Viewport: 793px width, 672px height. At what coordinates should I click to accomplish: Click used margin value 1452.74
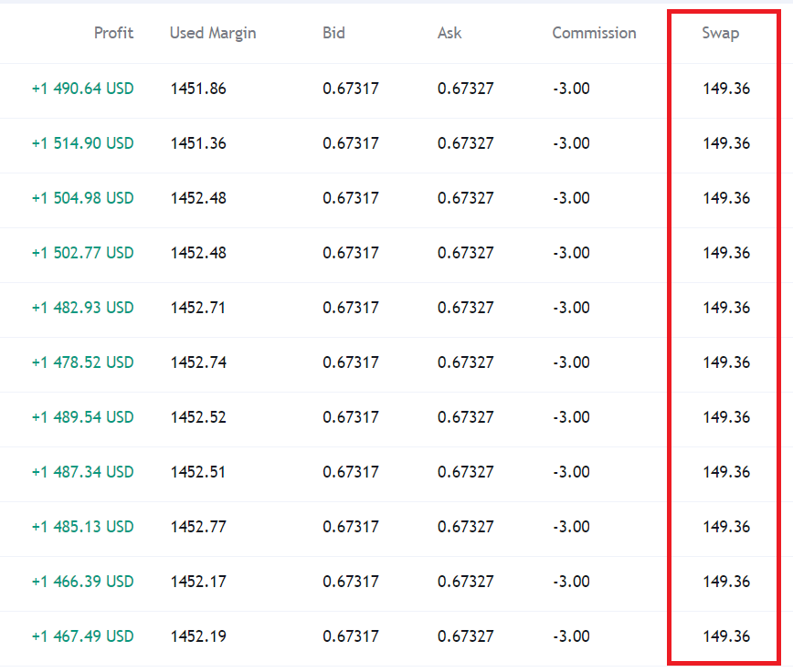[x=198, y=362]
